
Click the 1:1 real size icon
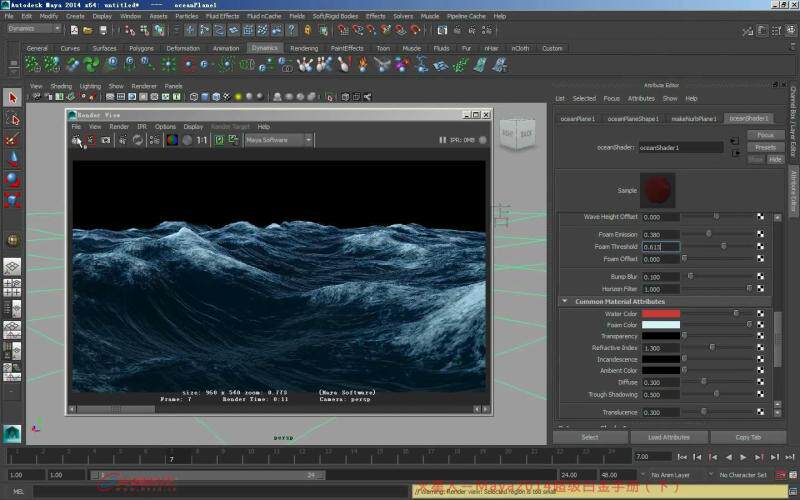pos(202,141)
